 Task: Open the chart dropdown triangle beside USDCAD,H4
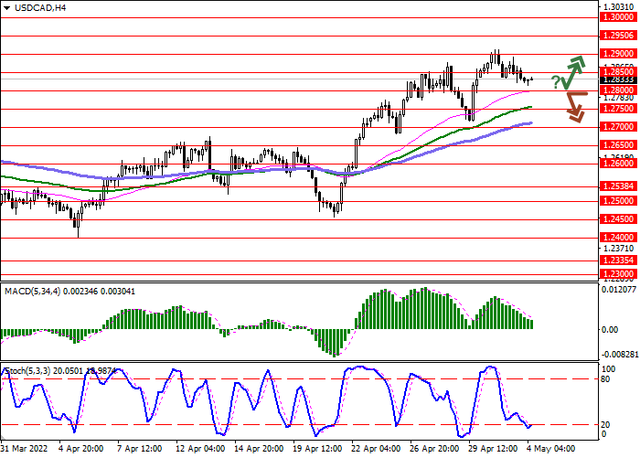click(x=7, y=8)
